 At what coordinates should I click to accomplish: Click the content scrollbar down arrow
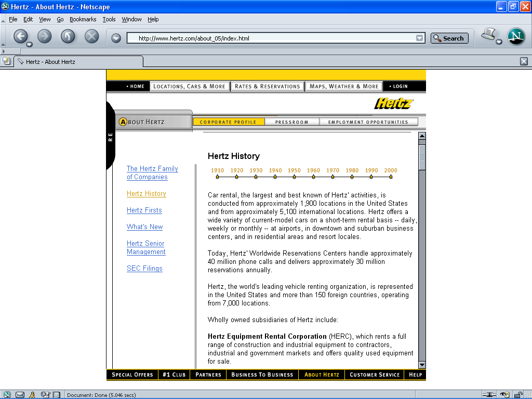point(422,365)
